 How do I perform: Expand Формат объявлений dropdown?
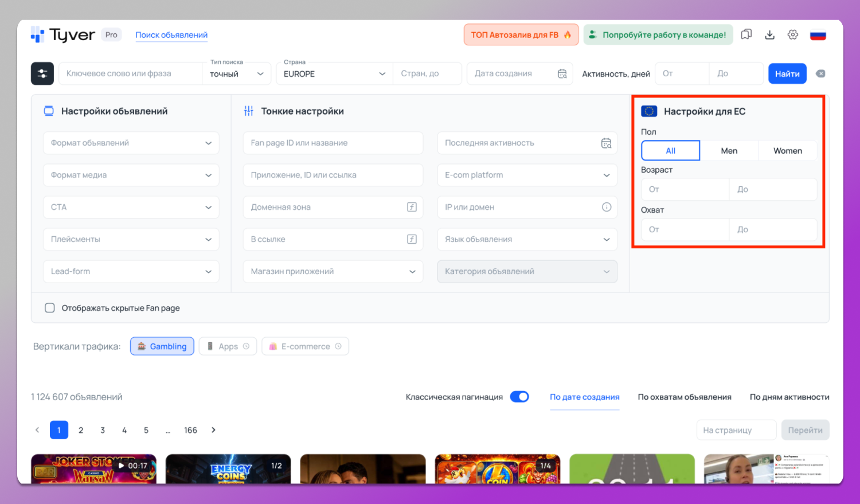click(131, 143)
